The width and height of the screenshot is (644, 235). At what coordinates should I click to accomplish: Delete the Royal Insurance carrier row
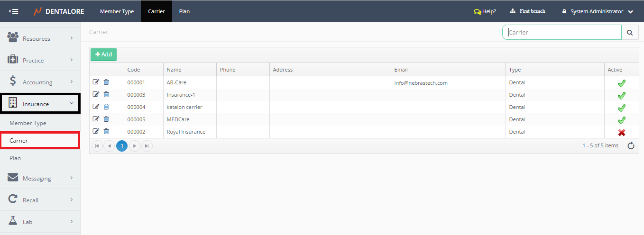106,132
